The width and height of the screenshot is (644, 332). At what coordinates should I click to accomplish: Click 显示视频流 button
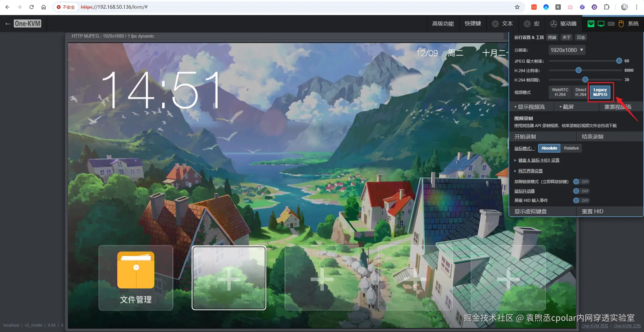click(x=531, y=107)
